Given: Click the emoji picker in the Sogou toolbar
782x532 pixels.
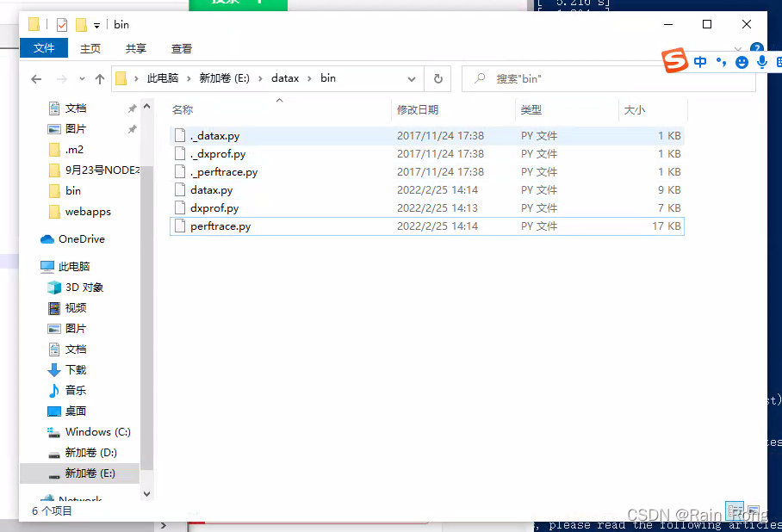Looking at the screenshot, I should (741, 62).
